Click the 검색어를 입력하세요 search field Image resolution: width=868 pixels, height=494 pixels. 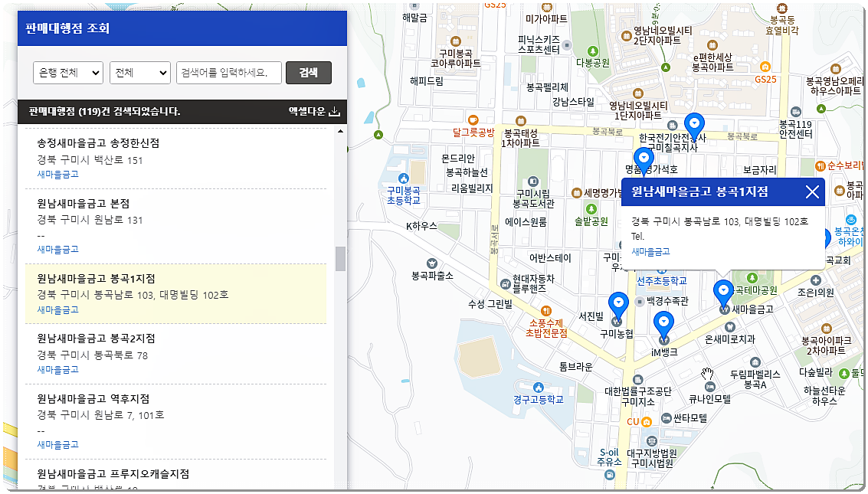click(x=228, y=73)
